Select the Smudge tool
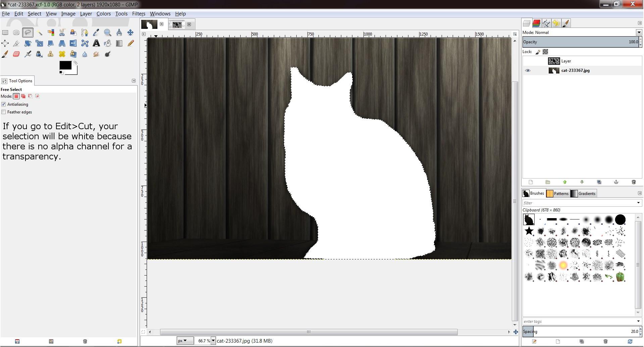Screen dimensions: 644x347 pyautogui.click(x=96, y=54)
